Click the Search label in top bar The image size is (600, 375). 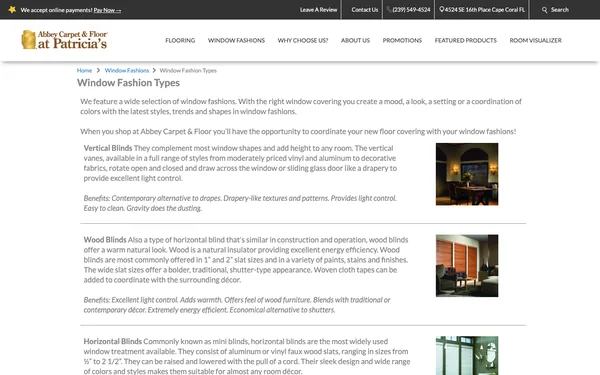(x=560, y=10)
